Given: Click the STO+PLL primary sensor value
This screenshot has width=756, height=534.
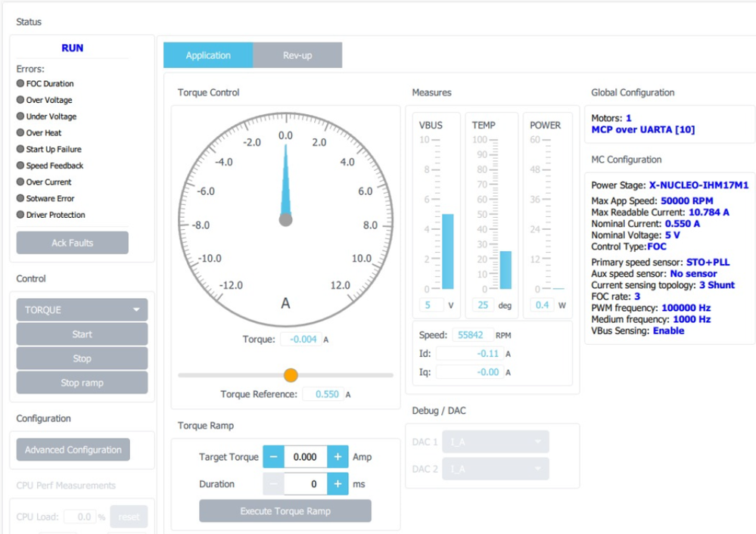Looking at the screenshot, I should (x=708, y=262).
